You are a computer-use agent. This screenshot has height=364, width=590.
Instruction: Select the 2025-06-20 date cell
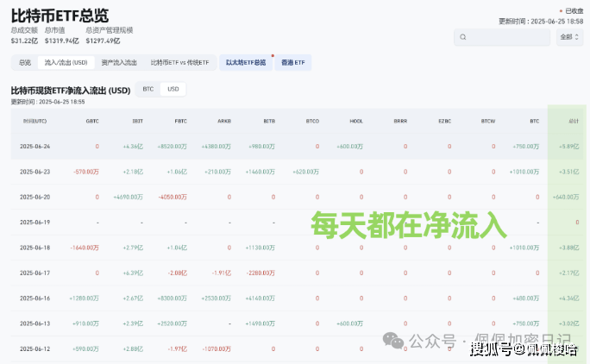(x=35, y=197)
